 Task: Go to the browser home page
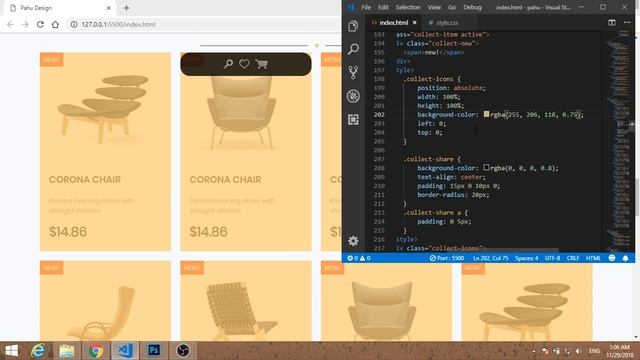(x=55, y=24)
